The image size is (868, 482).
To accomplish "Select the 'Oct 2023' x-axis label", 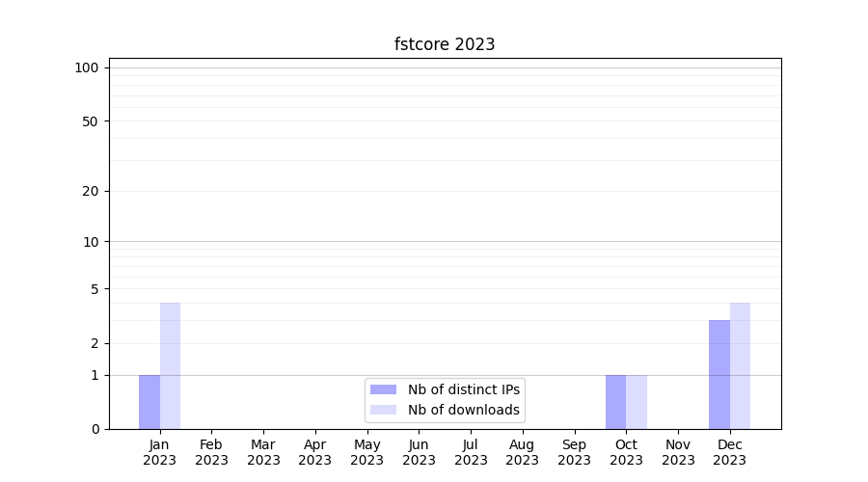I will pyautogui.click(x=626, y=452).
